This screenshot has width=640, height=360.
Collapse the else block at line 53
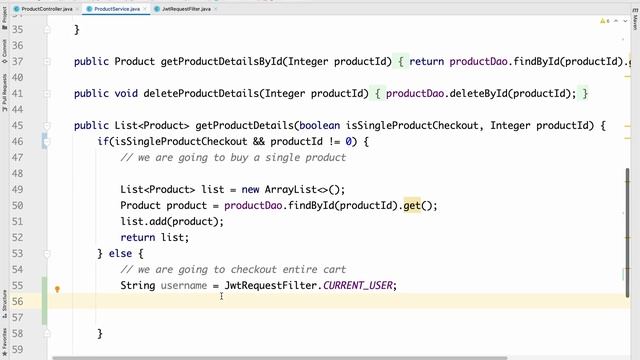[x=47, y=254]
